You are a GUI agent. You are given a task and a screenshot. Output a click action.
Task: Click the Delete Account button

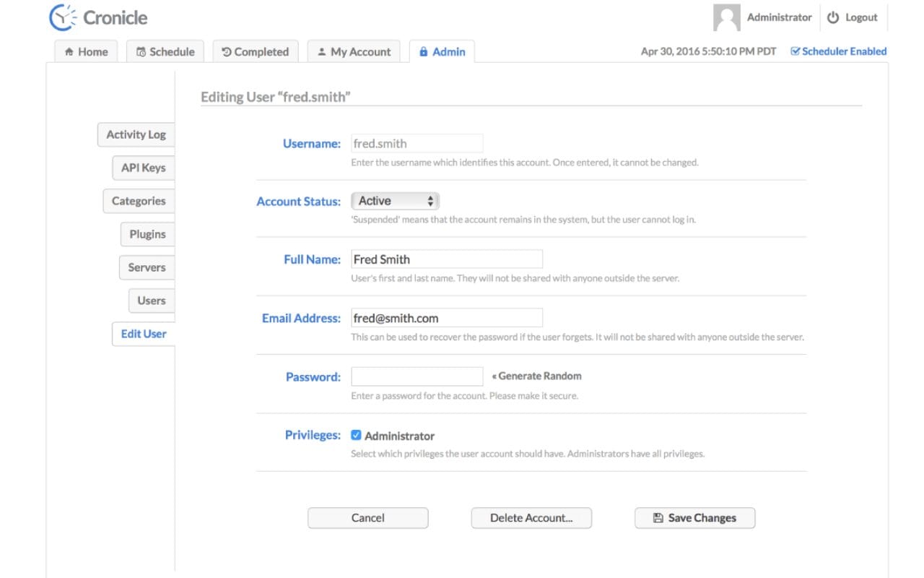[531, 518]
